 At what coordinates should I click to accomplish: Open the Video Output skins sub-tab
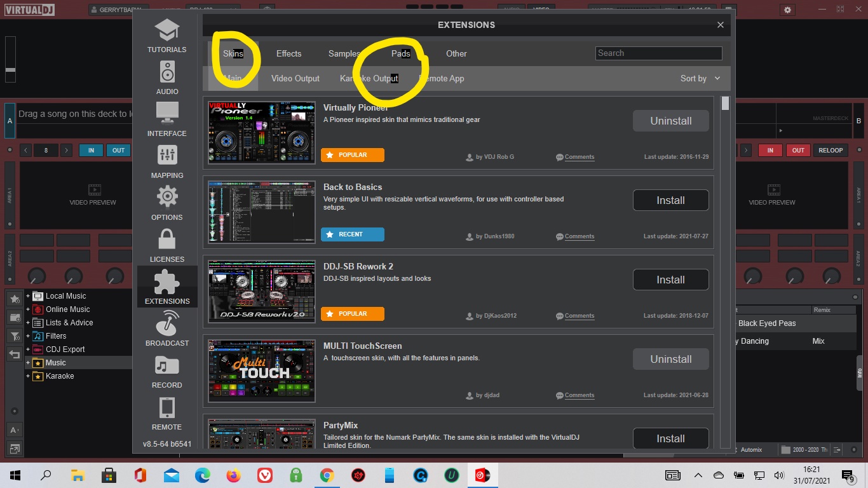(x=295, y=78)
